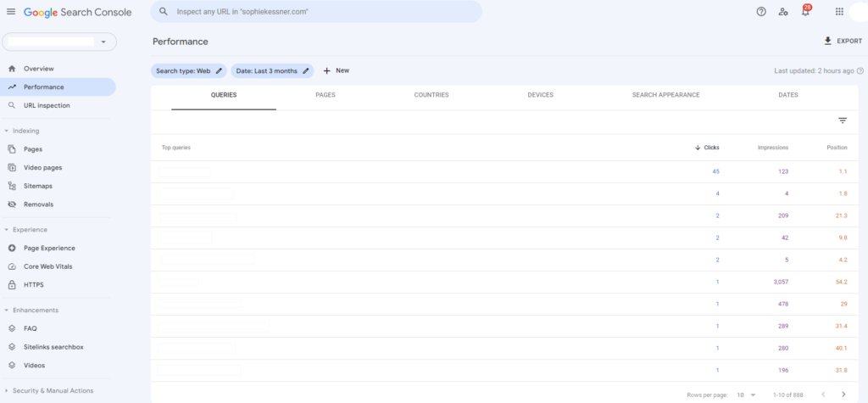Image resolution: width=868 pixels, height=403 pixels.
Task: Select the query row with 45 clicks
Action: point(504,172)
